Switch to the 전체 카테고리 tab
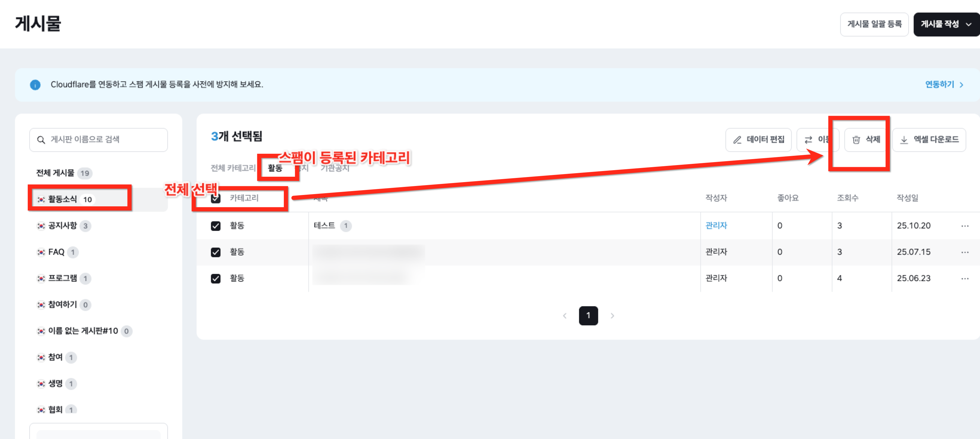The width and height of the screenshot is (980, 439). [x=233, y=168]
